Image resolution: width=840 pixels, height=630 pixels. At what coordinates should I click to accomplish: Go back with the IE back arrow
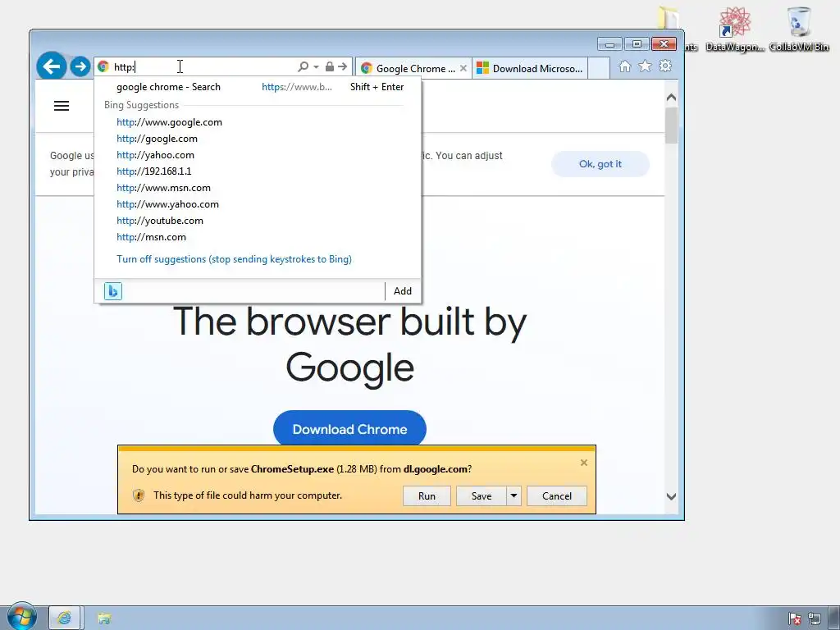pos(52,66)
